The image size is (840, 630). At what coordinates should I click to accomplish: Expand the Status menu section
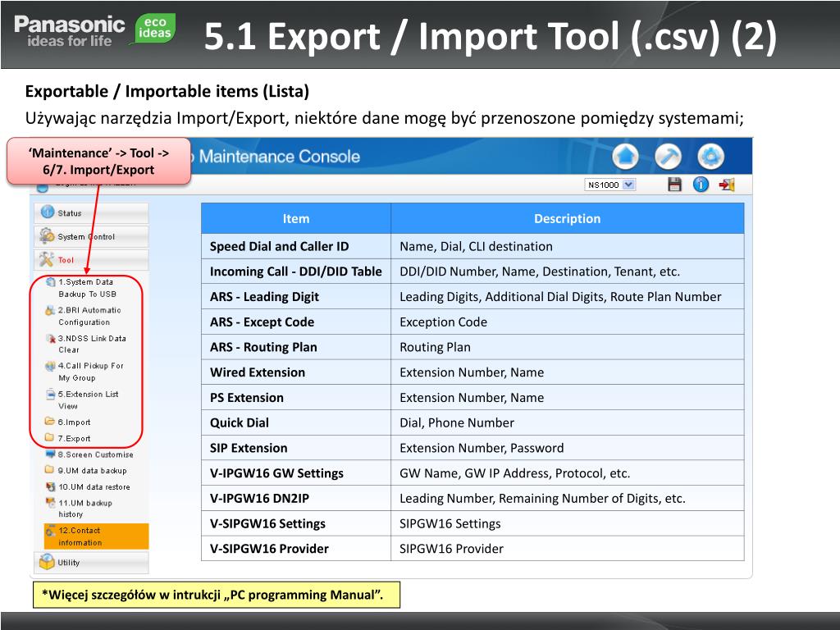(90, 213)
